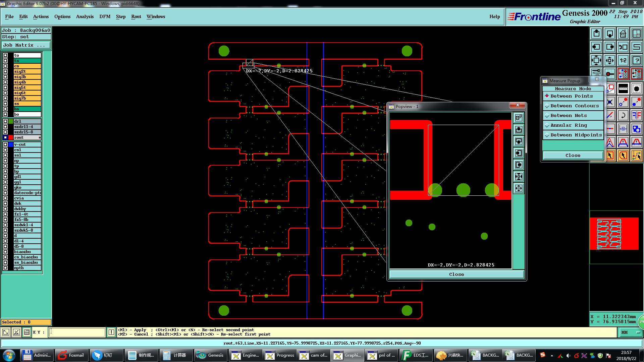Click Close button below Popview
This screenshot has height=362, width=644.
coord(456,275)
